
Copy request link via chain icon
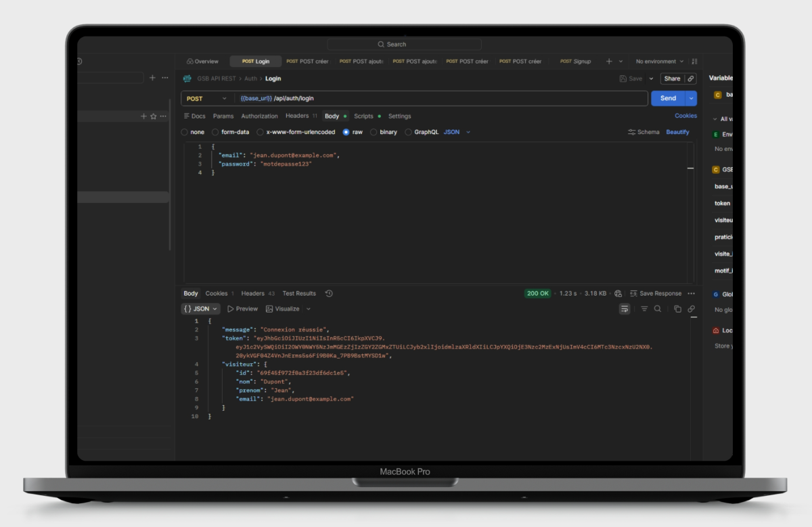click(x=691, y=78)
